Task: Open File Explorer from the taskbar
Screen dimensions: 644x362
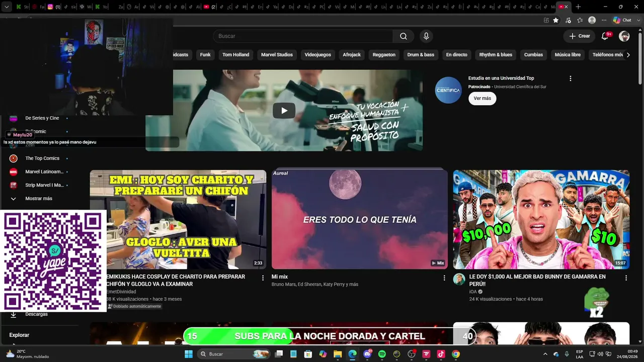Action: coord(338,354)
